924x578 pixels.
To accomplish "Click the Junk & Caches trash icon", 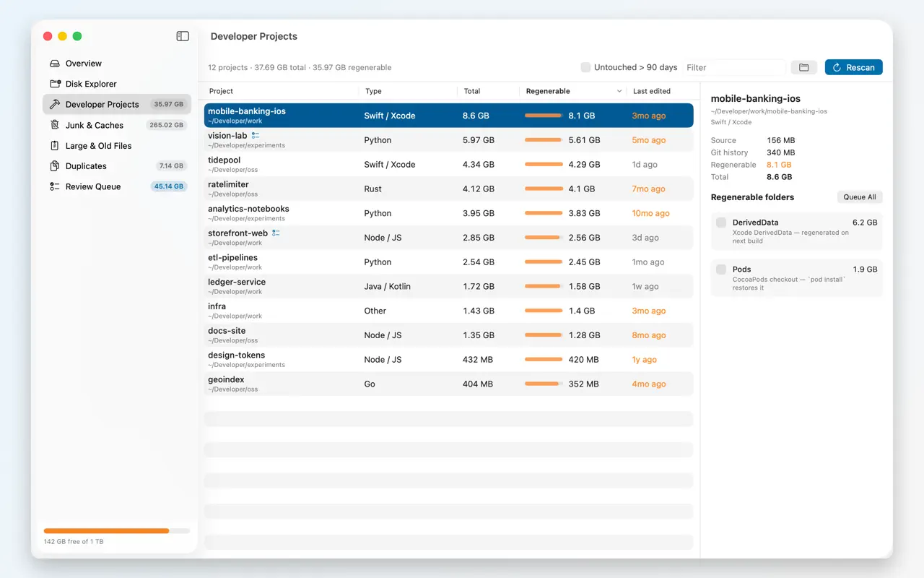I will [55, 125].
